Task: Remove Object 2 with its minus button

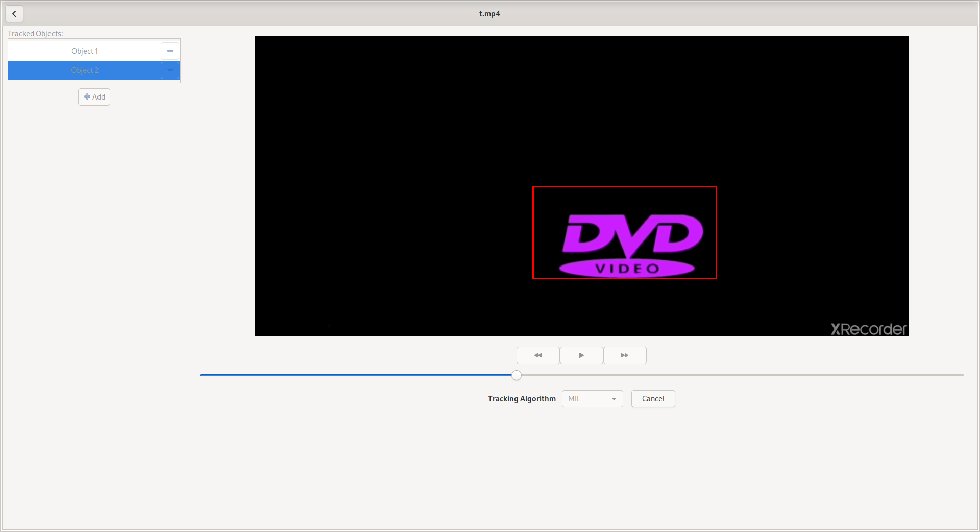Action: click(x=170, y=70)
